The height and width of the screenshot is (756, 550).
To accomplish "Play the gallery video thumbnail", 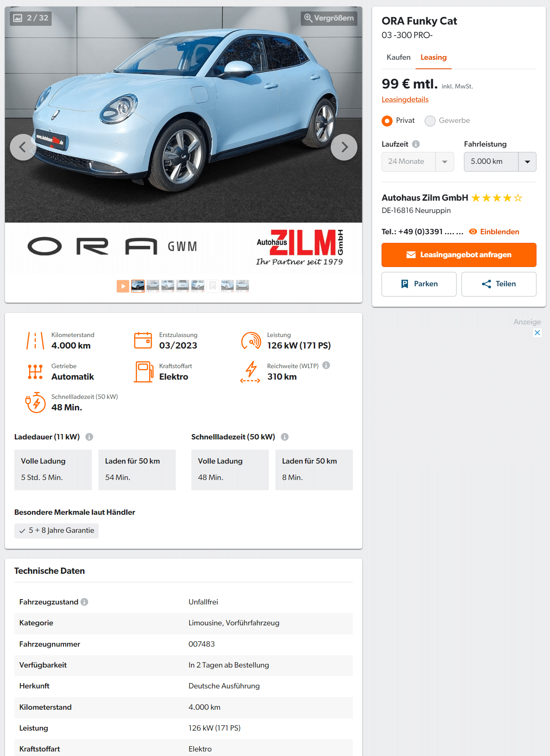I will (123, 286).
